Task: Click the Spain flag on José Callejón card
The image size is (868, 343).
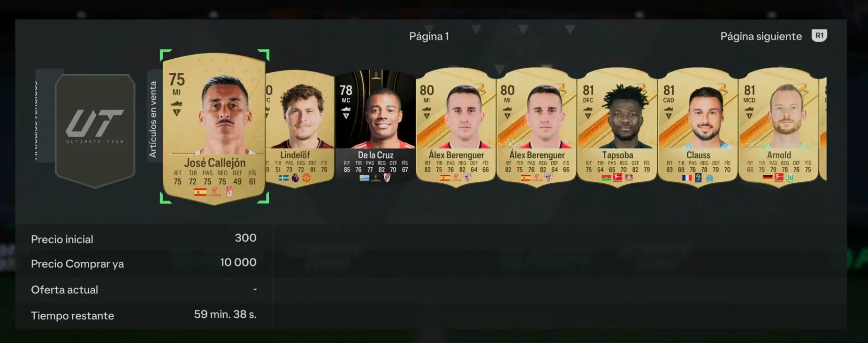Action: click(x=200, y=192)
